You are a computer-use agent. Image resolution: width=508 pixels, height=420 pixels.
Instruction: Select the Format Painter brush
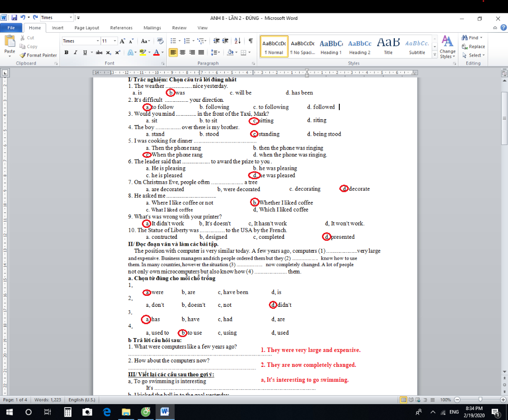tap(22, 55)
